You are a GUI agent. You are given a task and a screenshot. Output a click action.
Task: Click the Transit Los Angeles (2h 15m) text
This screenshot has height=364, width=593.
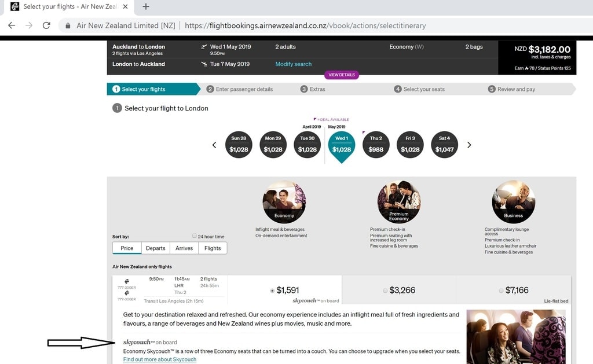click(x=174, y=301)
